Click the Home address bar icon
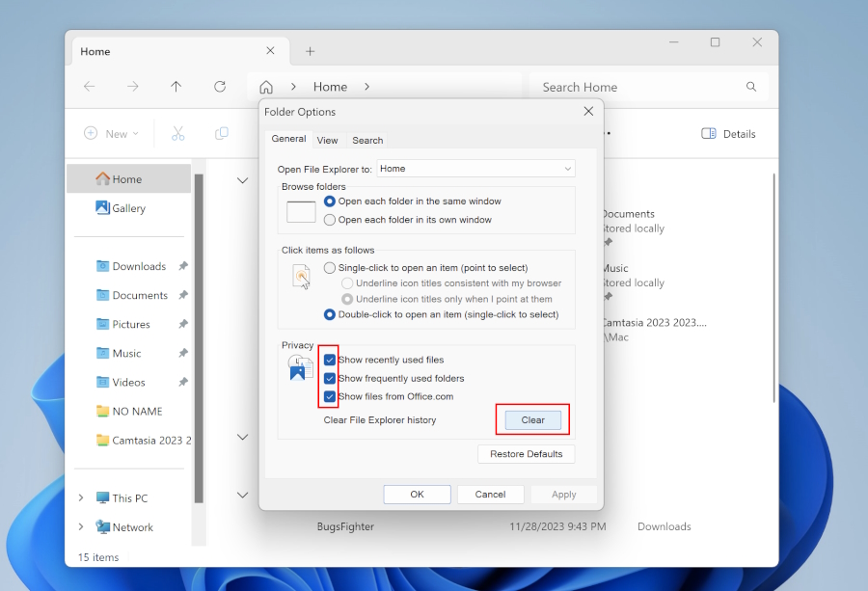This screenshot has height=591, width=868. pyautogui.click(x=266, y=87)
